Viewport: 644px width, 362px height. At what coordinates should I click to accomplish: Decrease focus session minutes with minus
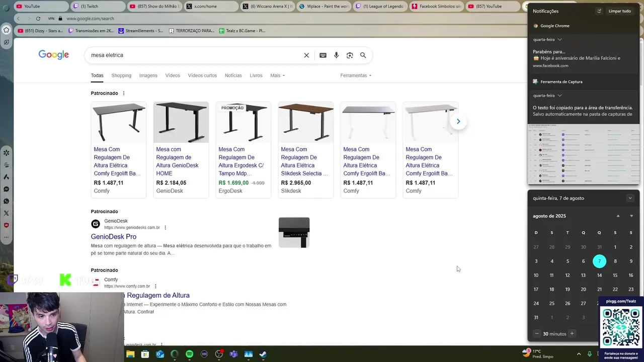click(537, 334)
